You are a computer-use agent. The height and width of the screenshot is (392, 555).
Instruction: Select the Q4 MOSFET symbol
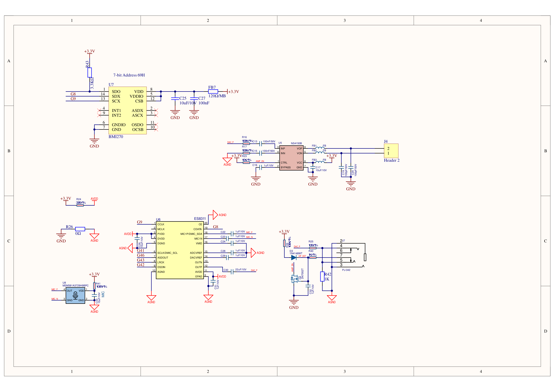click(294, 279)
